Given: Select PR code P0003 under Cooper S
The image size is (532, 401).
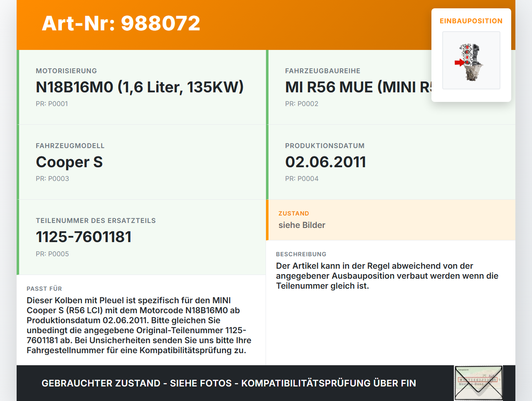Looking at the screenshot, I should tap(53, 178).
